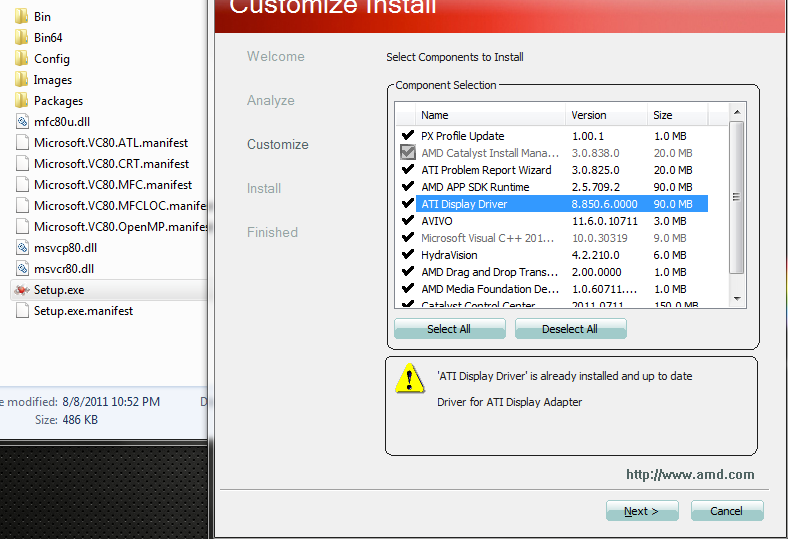This screenshot has width=788, height=539.
Task: Click the Config folder icon
Action: (22, 59)
